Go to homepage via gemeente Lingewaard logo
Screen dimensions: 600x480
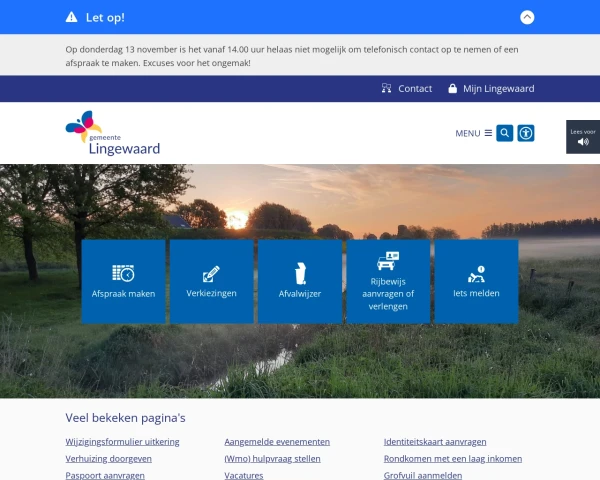pos(112,133)
